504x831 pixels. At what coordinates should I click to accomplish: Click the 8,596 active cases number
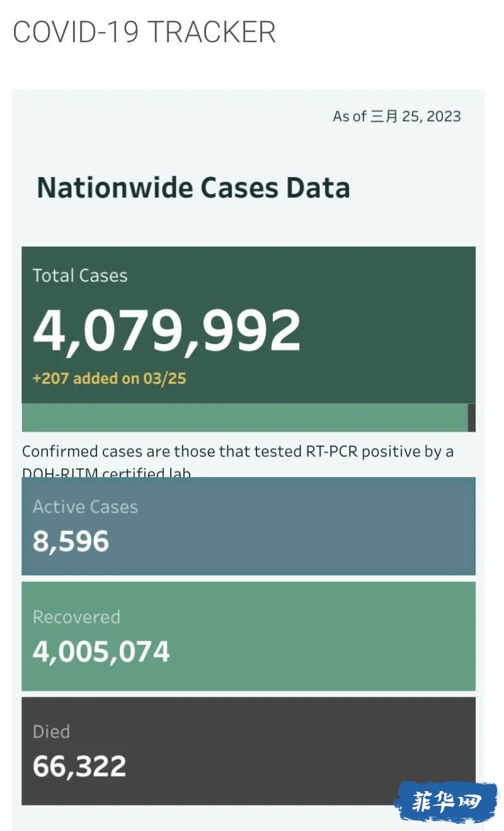point(71,541)
